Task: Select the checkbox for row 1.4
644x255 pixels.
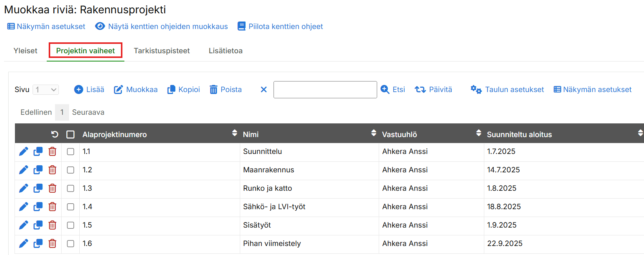Action: (x=71, y=207)
